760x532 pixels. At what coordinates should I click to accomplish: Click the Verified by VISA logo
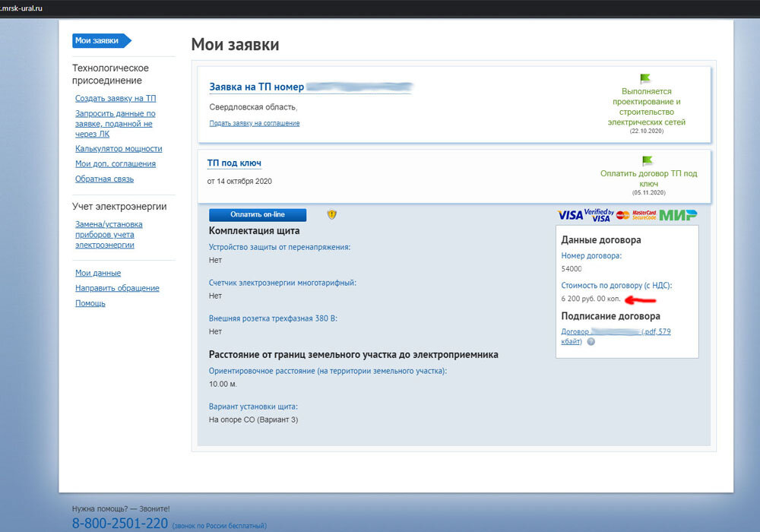[x=599, y=215]
